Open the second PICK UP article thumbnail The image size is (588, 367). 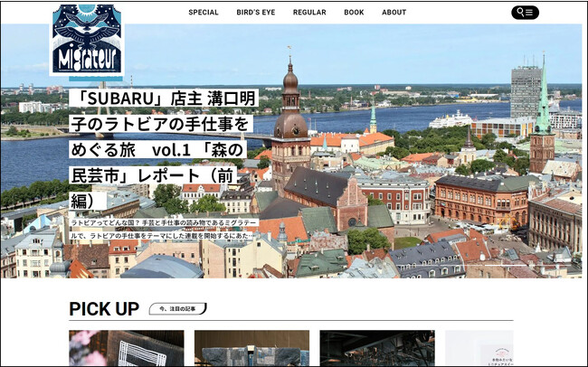pos(251,348)
